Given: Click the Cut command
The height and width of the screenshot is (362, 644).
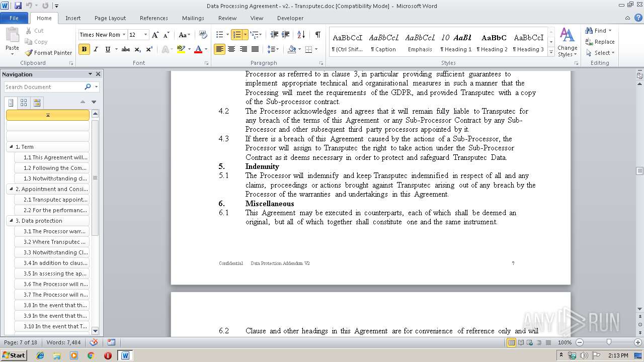Looking at the screenshot, I should pos(34,31).
